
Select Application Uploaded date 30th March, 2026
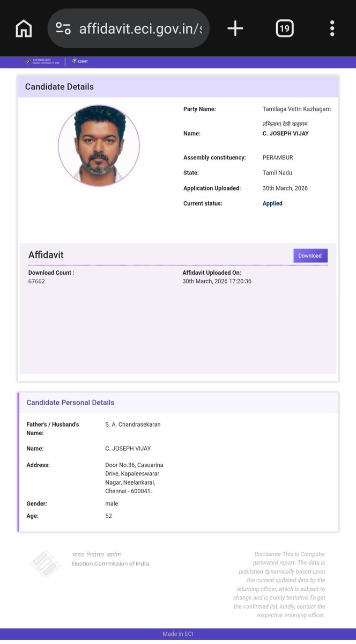pos(285,188)
